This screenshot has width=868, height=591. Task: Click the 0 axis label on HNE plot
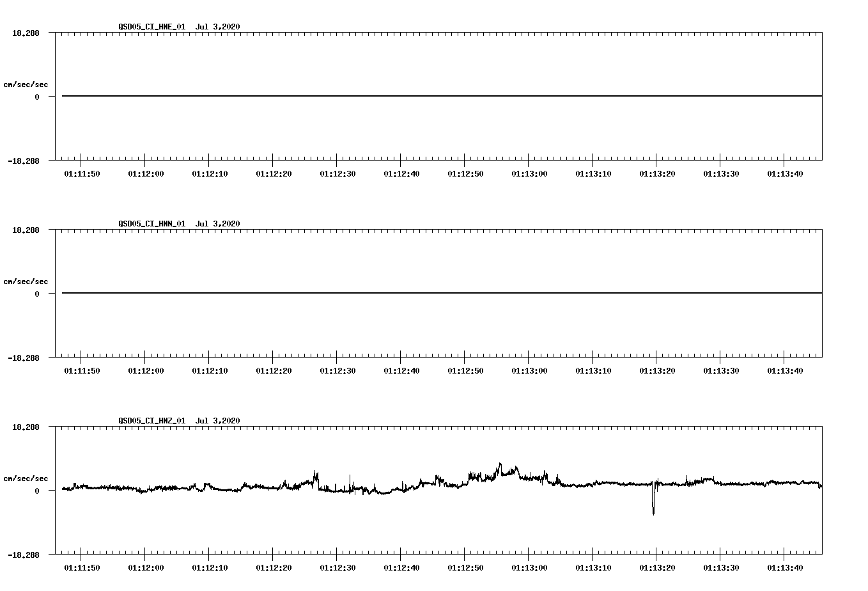(37, 97)
